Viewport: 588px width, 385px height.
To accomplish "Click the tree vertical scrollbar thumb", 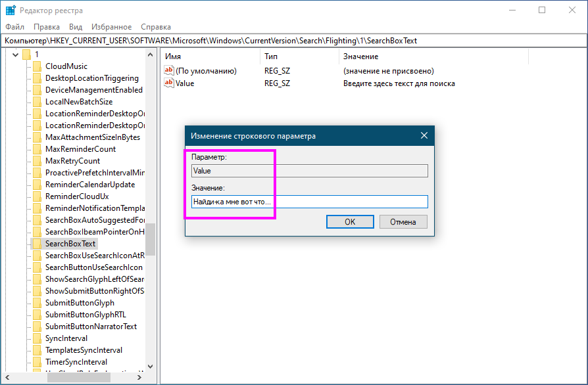I will [x=151, y=239].
